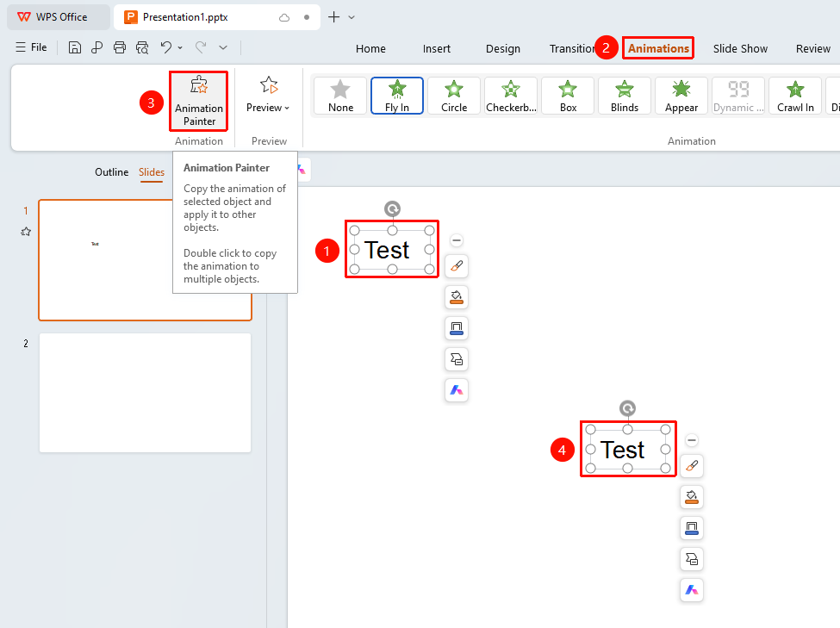840x628 pixels.
Task: Go to the Design tab
Action: [503, 49]
